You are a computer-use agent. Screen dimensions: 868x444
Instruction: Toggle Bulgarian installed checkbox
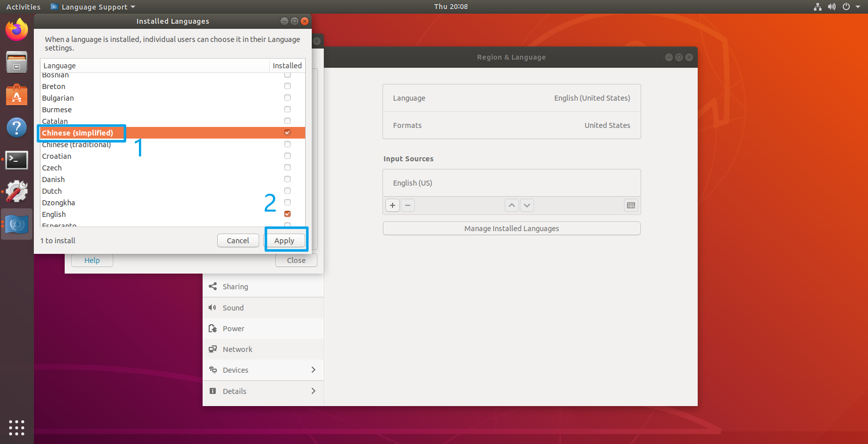tap(287, 98)
